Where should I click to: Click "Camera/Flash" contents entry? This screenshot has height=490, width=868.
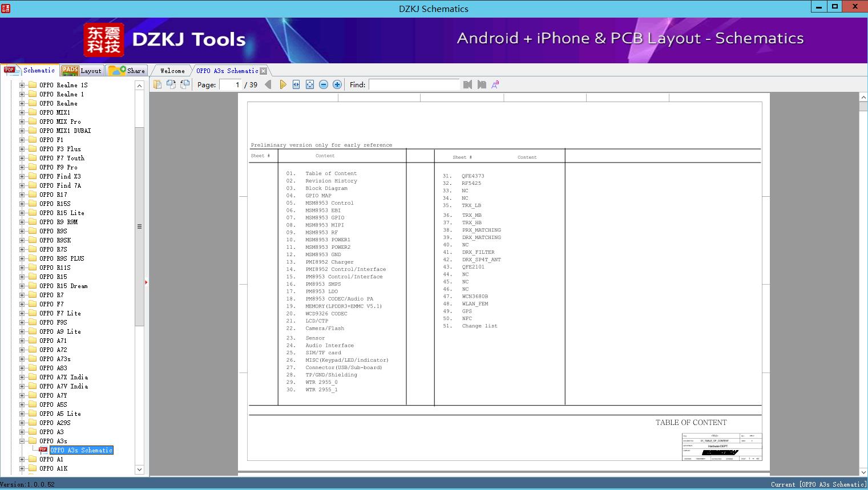pos(325,329)
